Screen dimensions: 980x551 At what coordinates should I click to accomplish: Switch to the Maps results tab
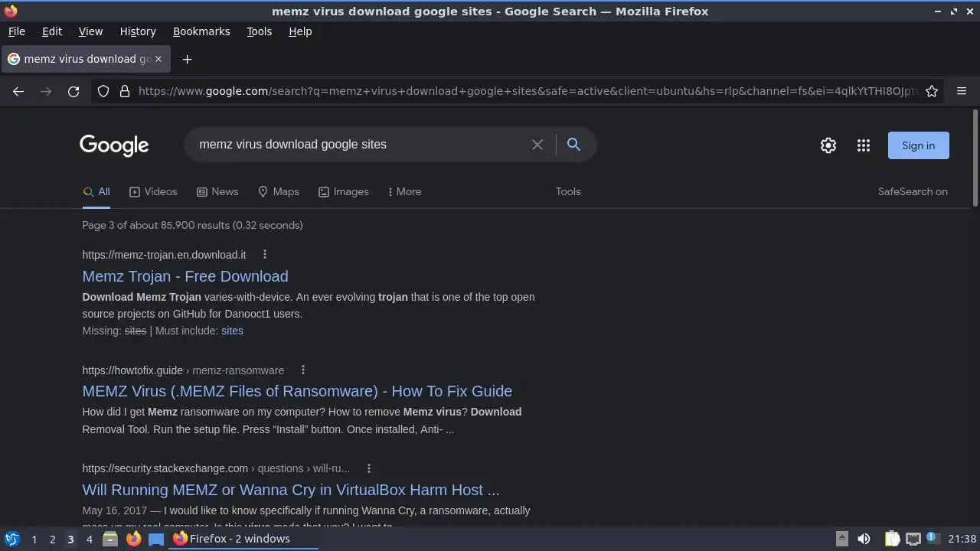tap(279, 191)
